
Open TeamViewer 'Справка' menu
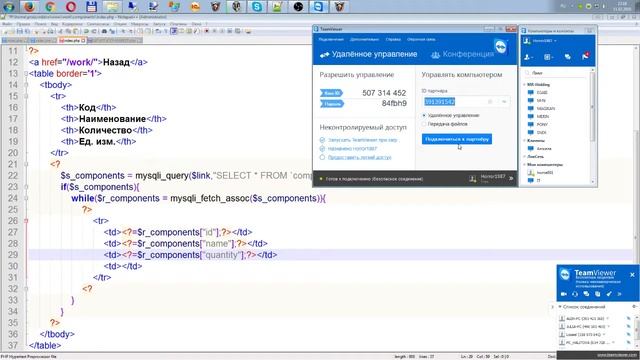[x=393, y=39]
